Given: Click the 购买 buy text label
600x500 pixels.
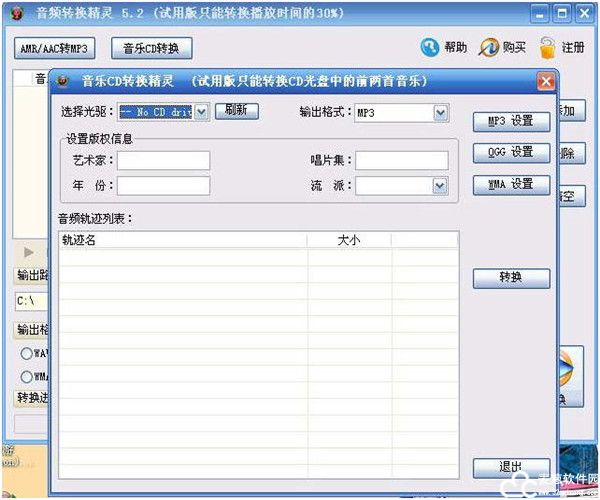Looking at the screenshot, I should [x=514, y=47].
